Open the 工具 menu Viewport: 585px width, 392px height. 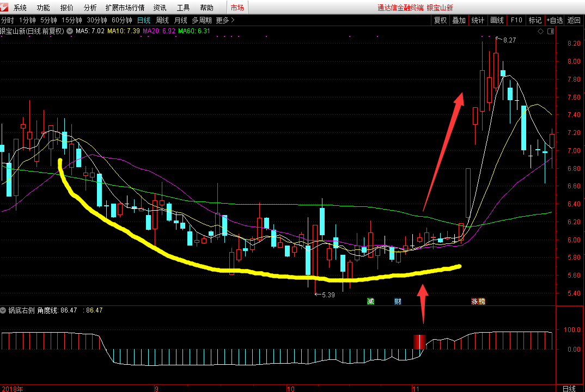point(183,8)
